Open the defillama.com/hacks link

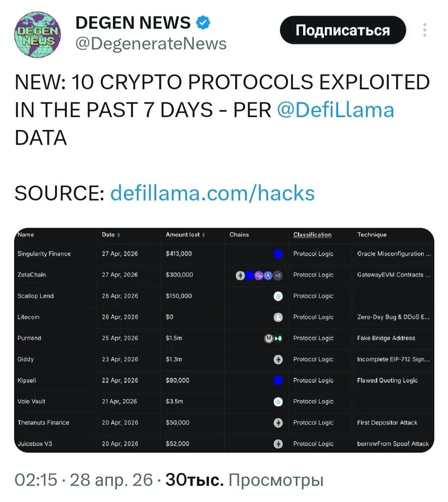(212, 193)
